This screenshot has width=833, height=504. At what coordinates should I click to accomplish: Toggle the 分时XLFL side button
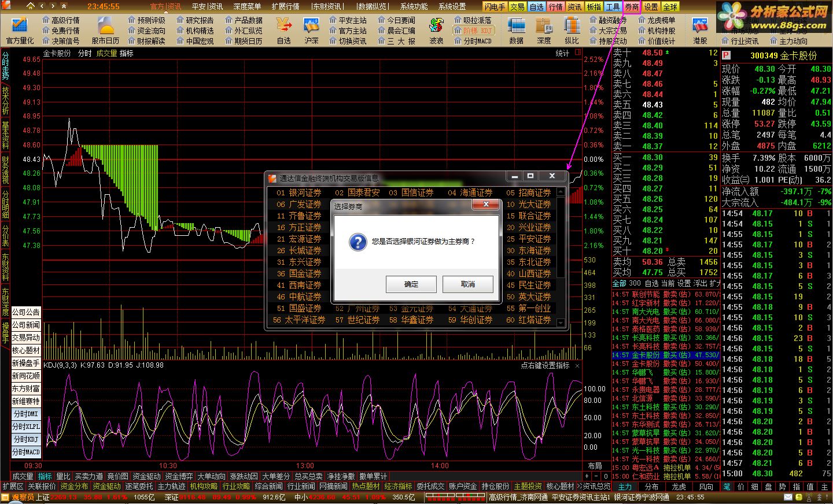[x=26, y=427]
